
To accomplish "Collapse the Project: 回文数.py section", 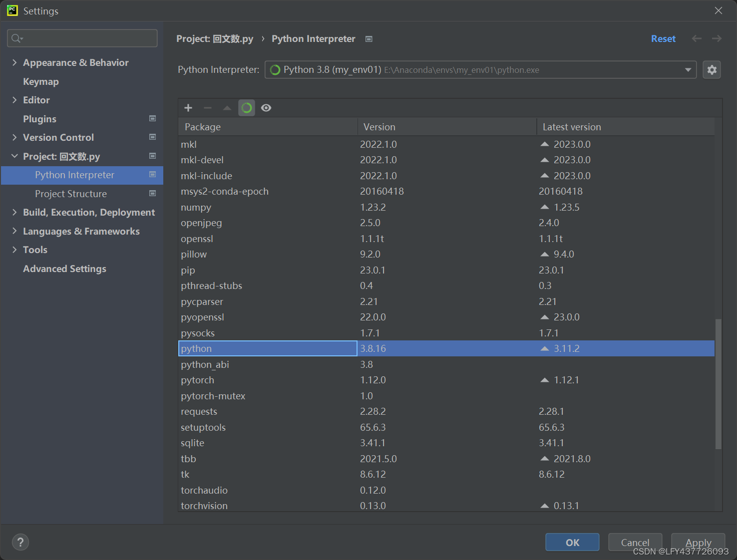I will point(14,156).
